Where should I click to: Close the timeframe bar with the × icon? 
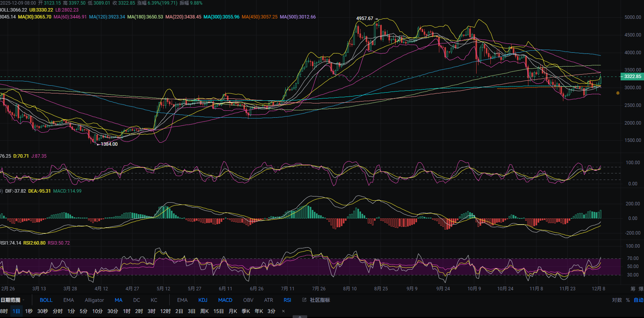point(283,311)
